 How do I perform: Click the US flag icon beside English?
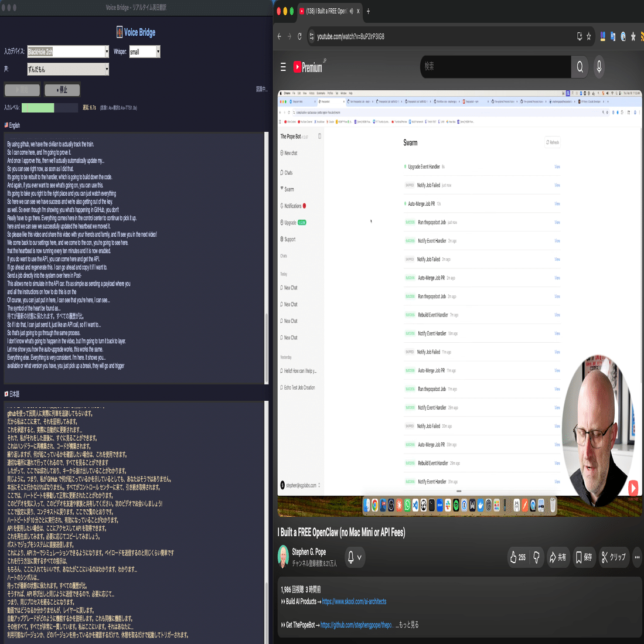pyautogui.click(x=6, y=125)
